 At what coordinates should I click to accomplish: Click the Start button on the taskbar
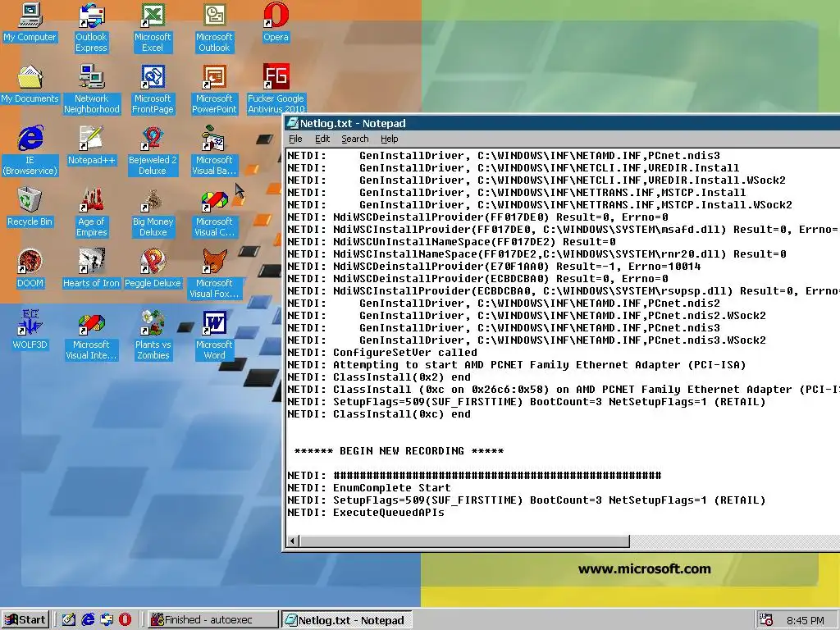pyautogui.click(x=25, y=620)
